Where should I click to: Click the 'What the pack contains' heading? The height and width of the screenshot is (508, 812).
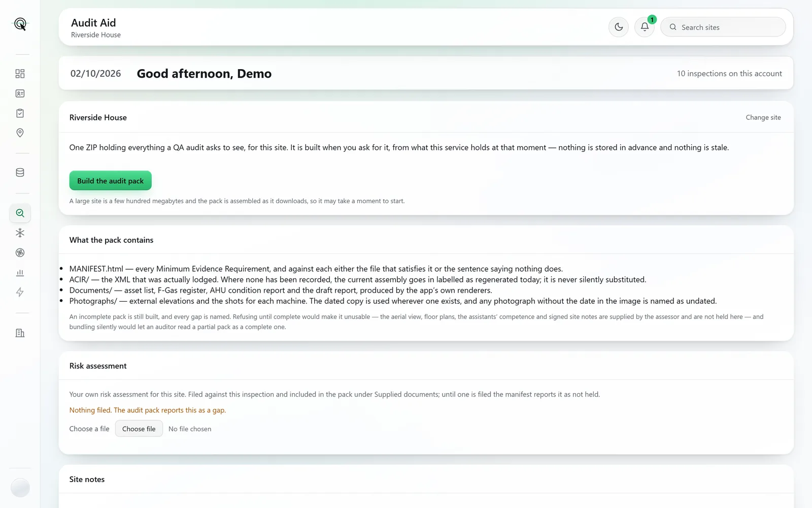pyautogui.click(x=111, y=240)
